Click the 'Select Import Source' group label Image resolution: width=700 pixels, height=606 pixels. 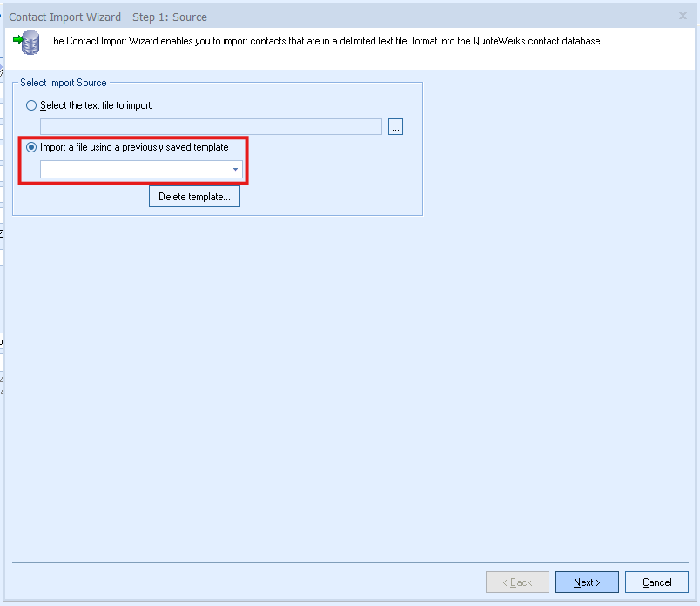tap(64, 83)
